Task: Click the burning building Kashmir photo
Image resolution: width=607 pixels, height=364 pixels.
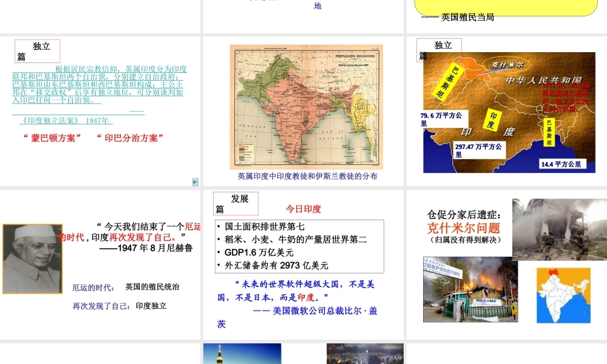Action: pos(470,289)
